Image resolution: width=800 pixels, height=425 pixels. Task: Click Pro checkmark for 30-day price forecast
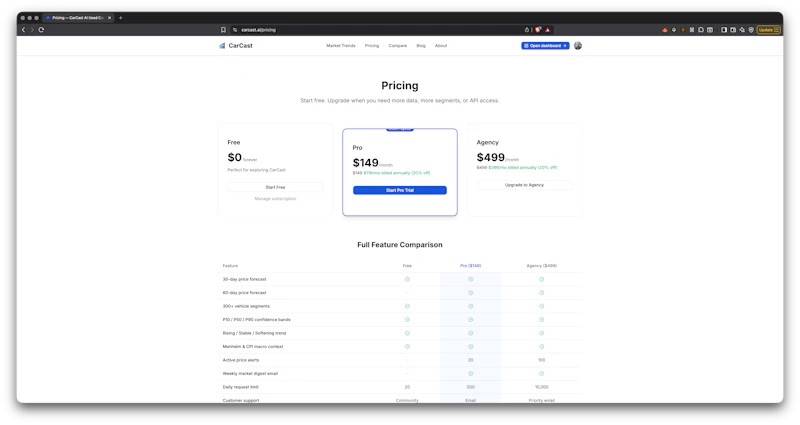(x=470, y=279)
